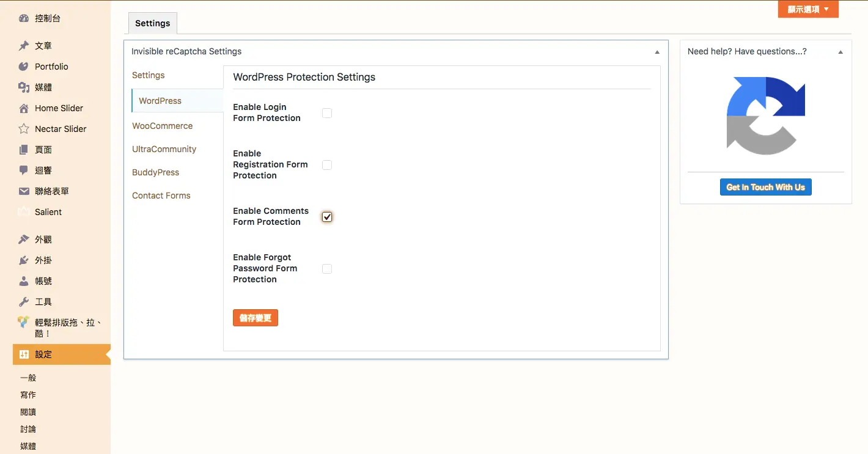This screenshot has width=868, height=454.
Task: Click the colorful page builder icon
Action: click(24, 322)
